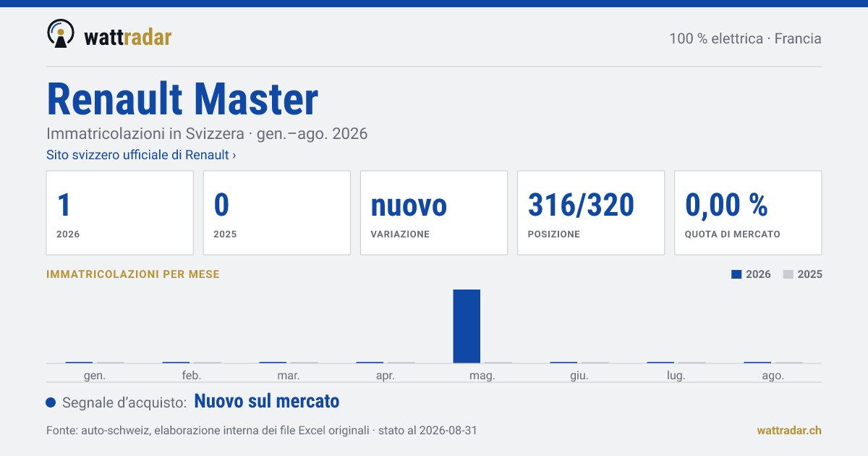Select the '100 % elettrica · Francia' text
Image resolution: width=868 pixels, height=456 pixels.
(745, 38)
